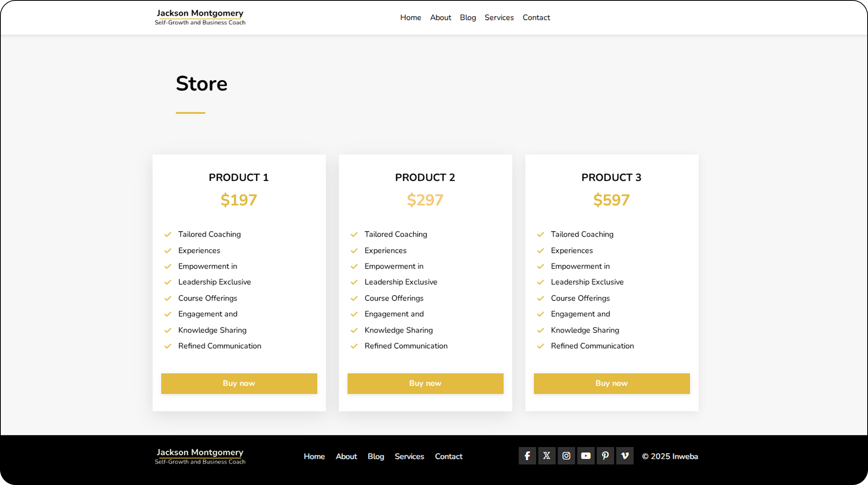Screen dimensions: 868x485
Task: Open the Facebook icon in footer
Action: click(x=527, y=456)
